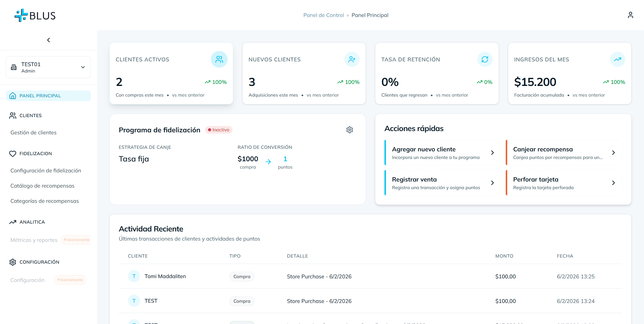Open the Canjear recompensa quick action
644x324 pixels.
click(x=564, y=153)
